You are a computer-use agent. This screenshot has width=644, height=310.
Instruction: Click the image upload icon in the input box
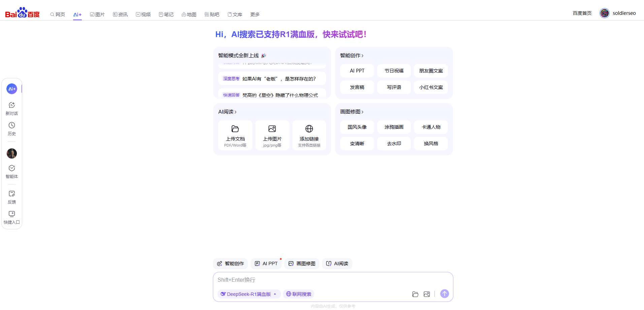click(x=427, y=294)
